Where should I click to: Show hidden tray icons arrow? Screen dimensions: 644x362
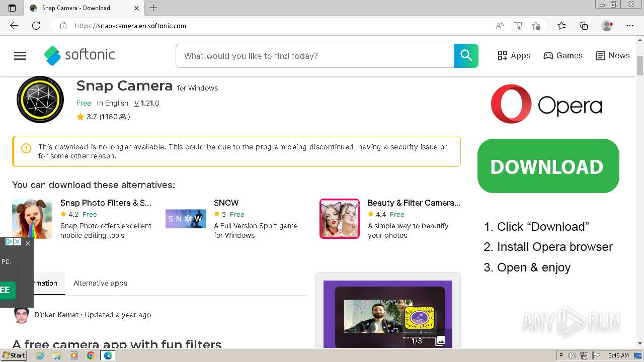(561, 355)
